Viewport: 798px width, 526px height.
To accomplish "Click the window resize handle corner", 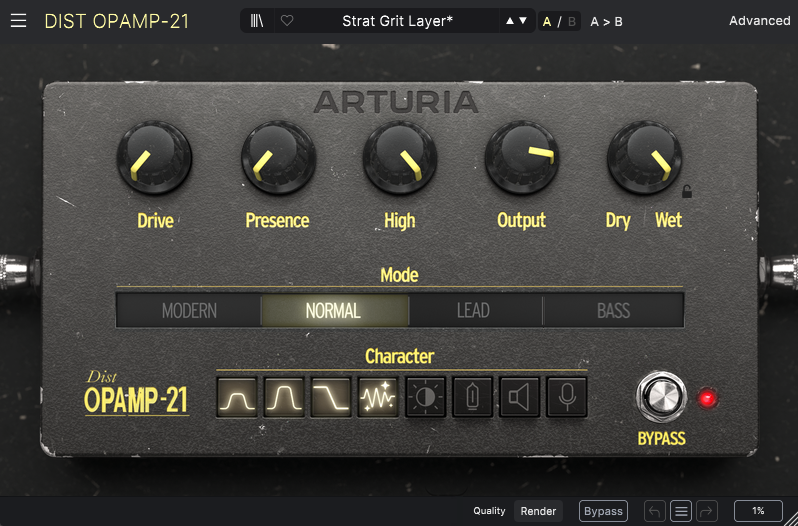I will (792, 519).
